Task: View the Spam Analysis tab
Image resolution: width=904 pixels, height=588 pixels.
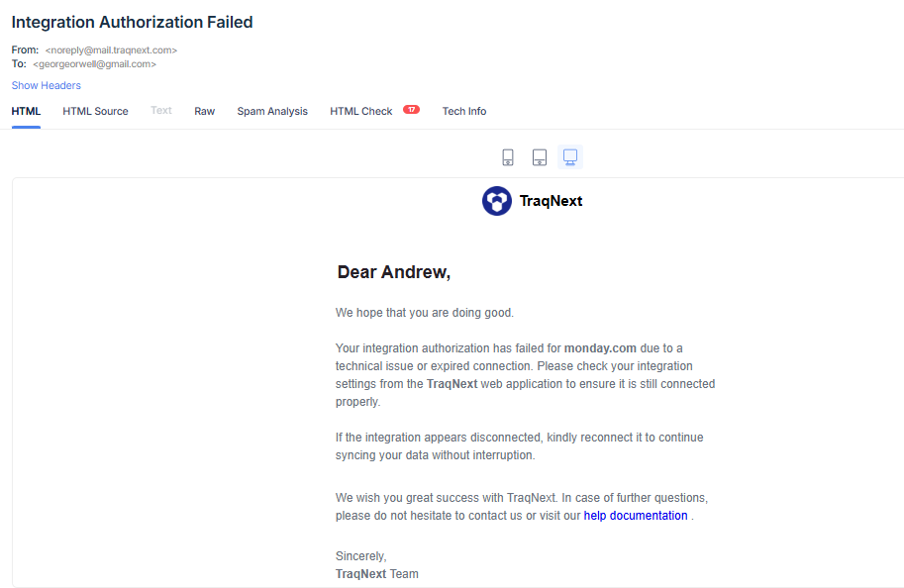Action: (x=272, y=111)
